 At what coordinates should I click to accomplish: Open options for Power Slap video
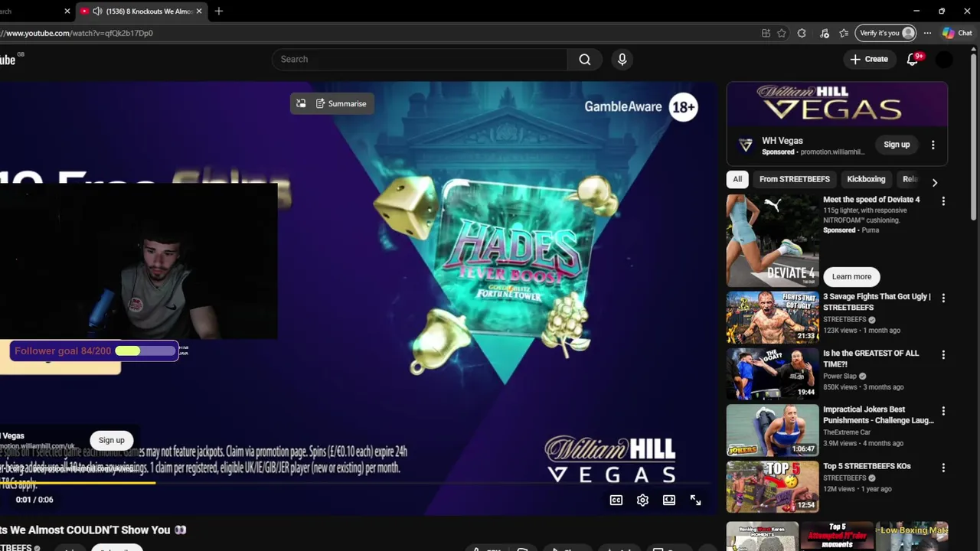tap(943, 354)
